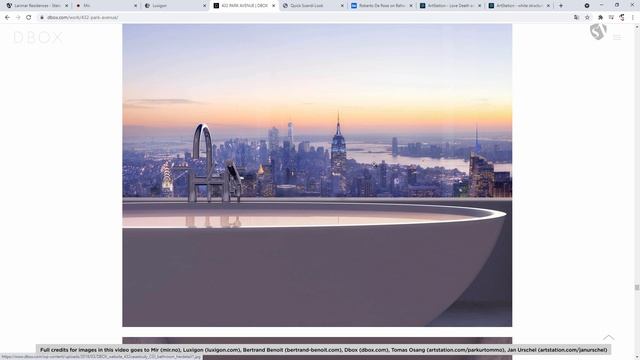Close the Quick Suomi-Look tab

pos(342,6)
